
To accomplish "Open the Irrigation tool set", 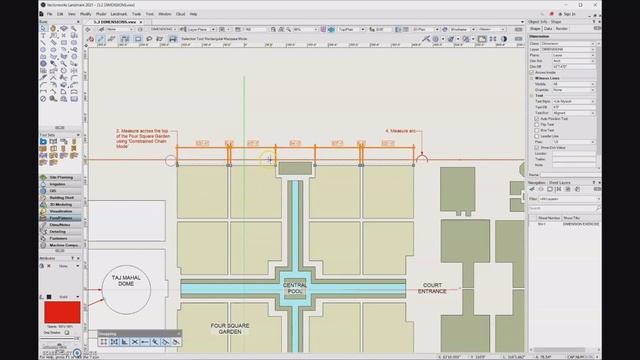I will point(61,184).
